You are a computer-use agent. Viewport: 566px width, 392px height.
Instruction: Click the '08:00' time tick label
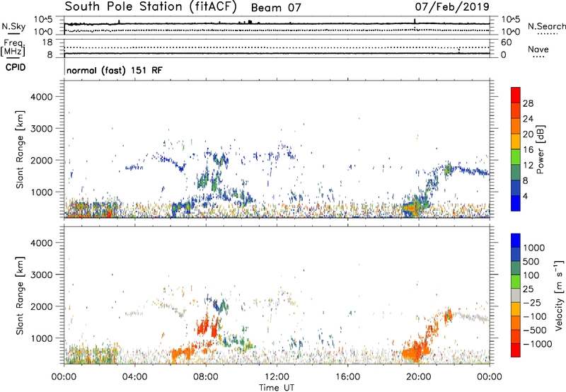(x=206, y=377)
